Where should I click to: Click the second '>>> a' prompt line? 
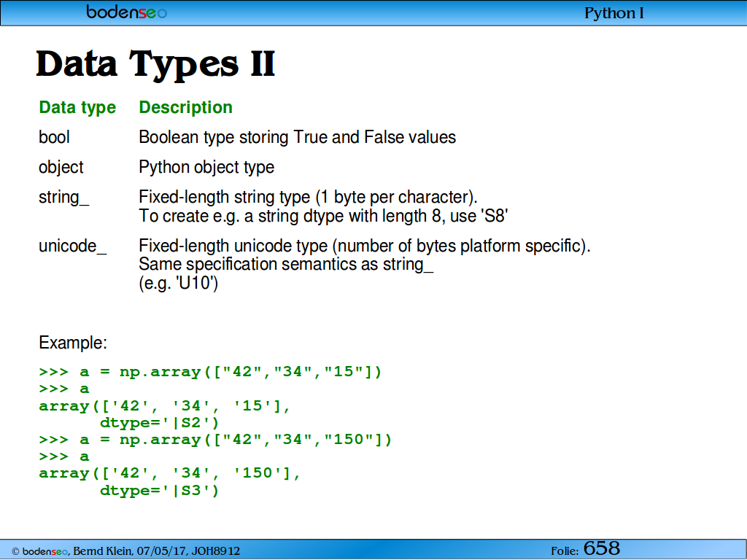pos(64,456)
